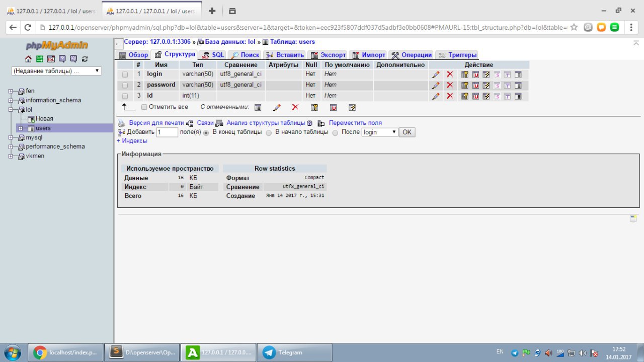Collapse the lol database node
The image size is (644, 362).
tap(11, 109)
